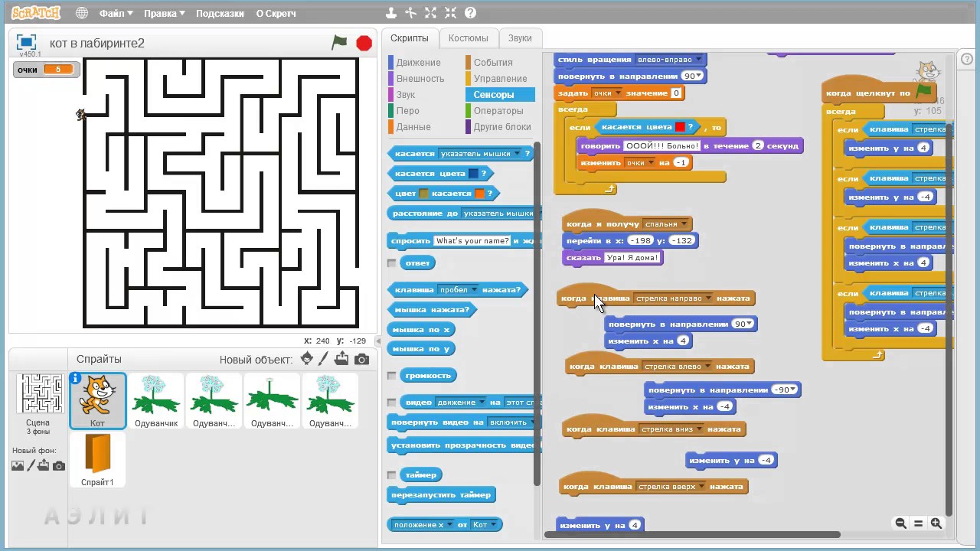The width and height of the screenshot is (980, 551).
Task: Open включить dropdown in video block
Action: (512, 422)
